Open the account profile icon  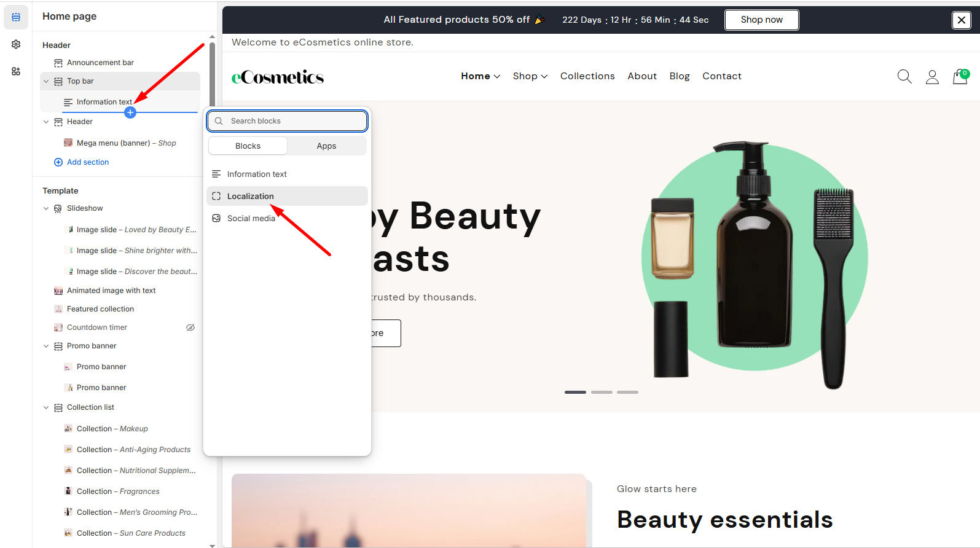pyautogui.click(x=932, y=77)
